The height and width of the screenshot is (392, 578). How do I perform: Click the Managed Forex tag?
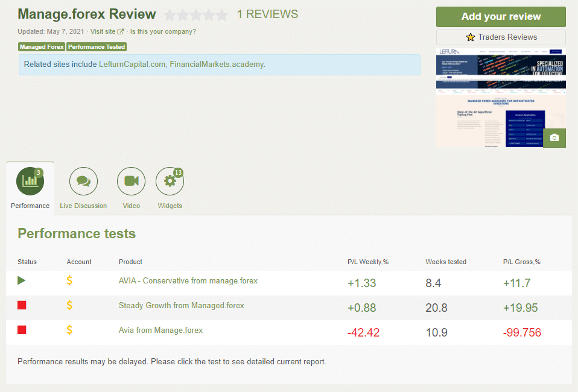tap(42, 47)
